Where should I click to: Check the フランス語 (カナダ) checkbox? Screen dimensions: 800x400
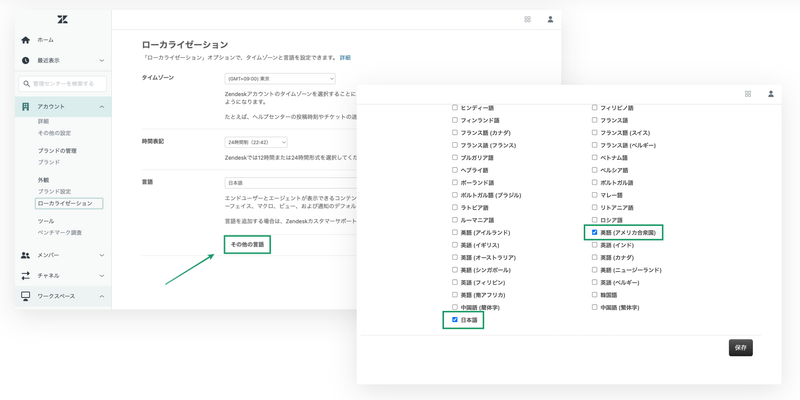pyautogui.click(x=455, y=133)
